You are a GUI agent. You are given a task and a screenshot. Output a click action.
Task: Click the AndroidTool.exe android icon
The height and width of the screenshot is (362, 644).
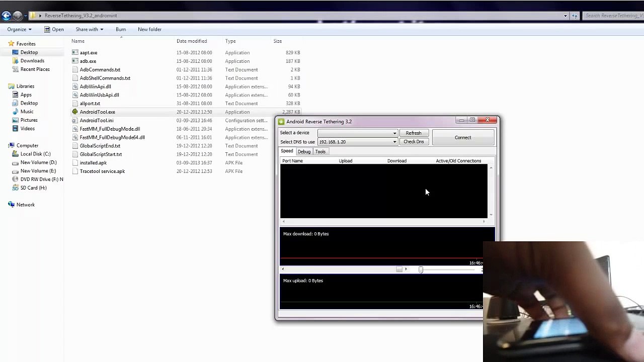(x=75, y=112)
